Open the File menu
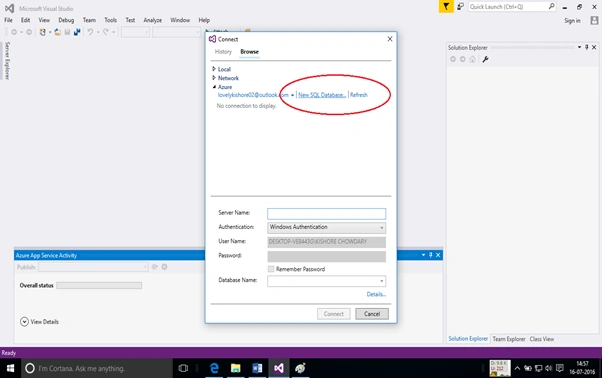The image size is (602, 378). pyautogui.click(x=8, y=20)
